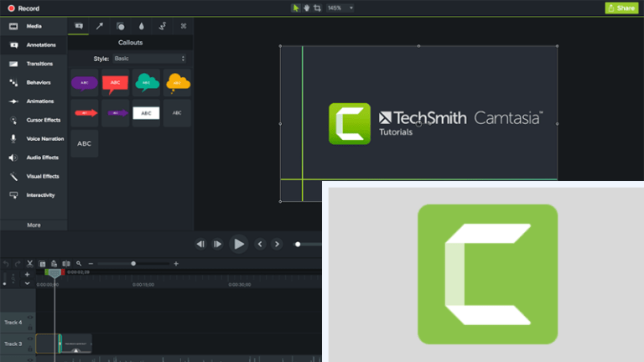Click the playback scrubber handle

tap(298, 244)
